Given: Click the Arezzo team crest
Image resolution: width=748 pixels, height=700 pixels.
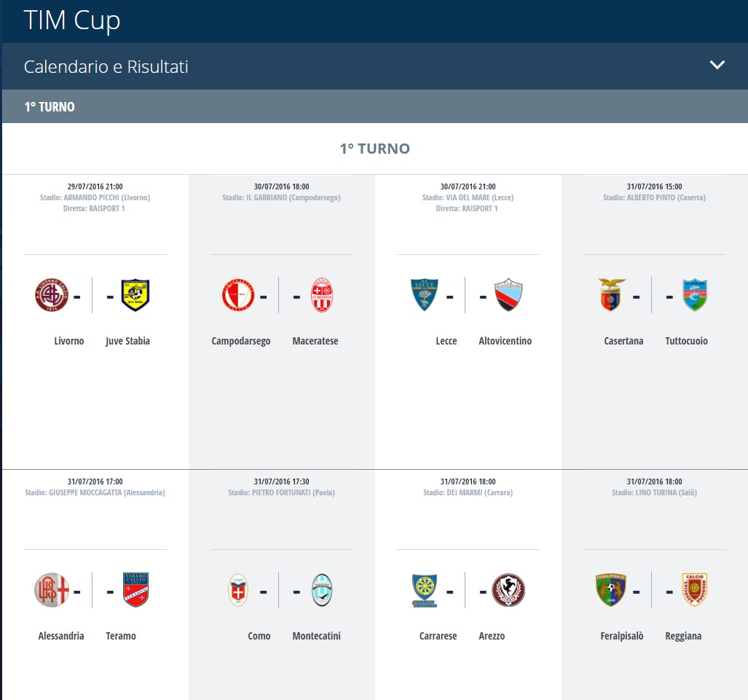Looking at the screenshot, I should [508, 590].
